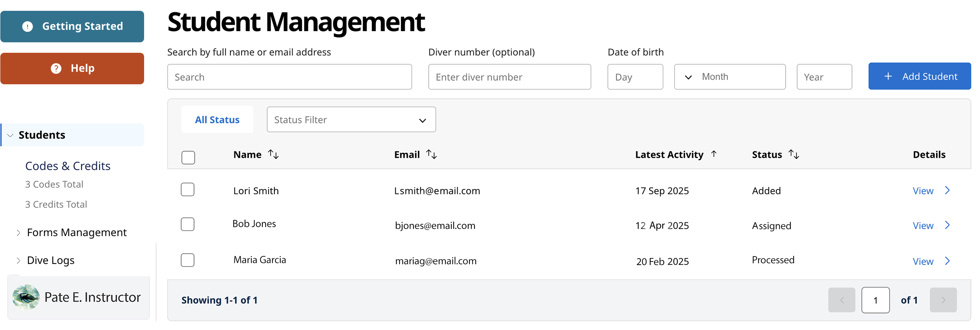Image resolution: width=980 pixels, height=330 pixels.
Task: Click the date 17 Sep 2025
Action: [662, 191]
